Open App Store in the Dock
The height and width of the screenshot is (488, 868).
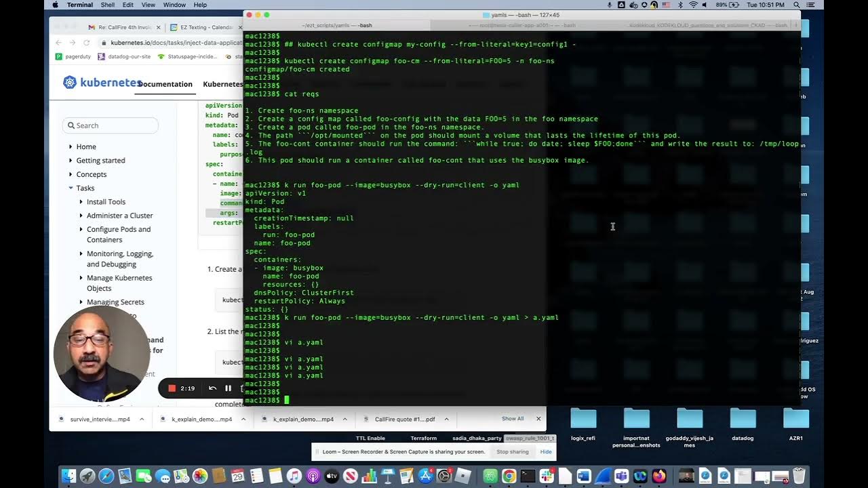tap(426, 476)
